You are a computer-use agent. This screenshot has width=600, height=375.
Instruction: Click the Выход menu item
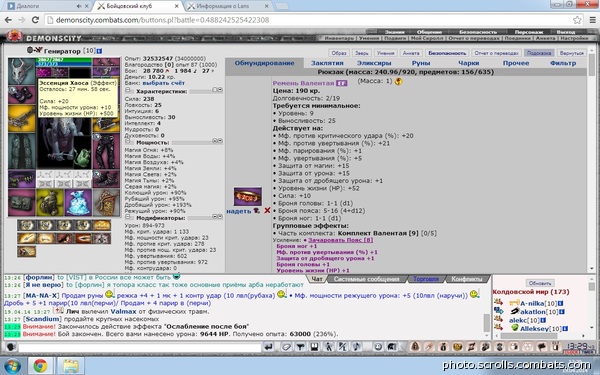pyautogui.click(x=566, y=32)
